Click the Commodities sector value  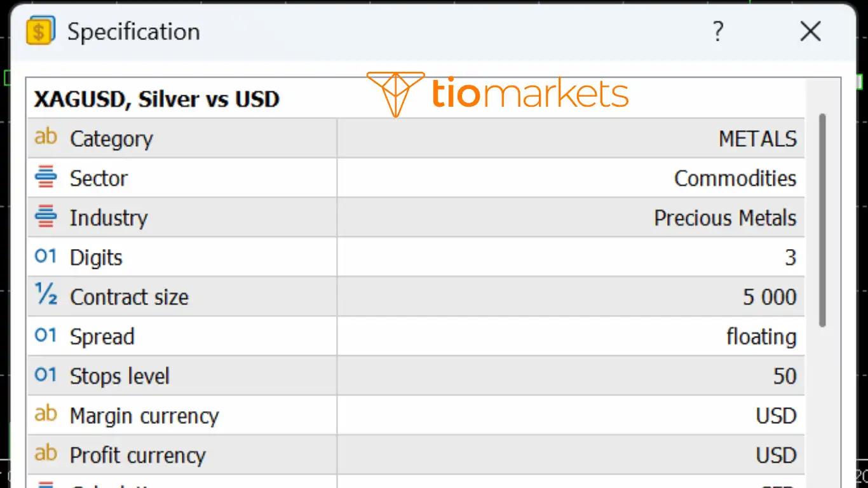point(735,177)
